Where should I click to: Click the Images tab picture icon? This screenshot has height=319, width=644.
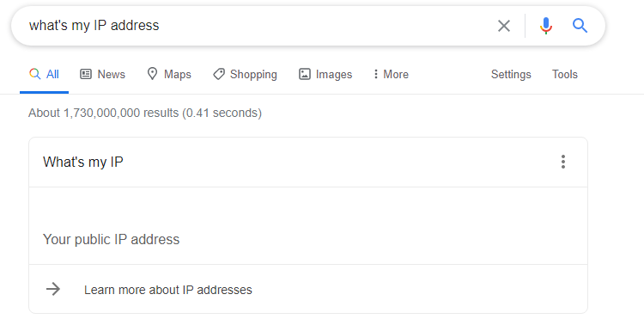pyautogui.click(x=304, y=75)
